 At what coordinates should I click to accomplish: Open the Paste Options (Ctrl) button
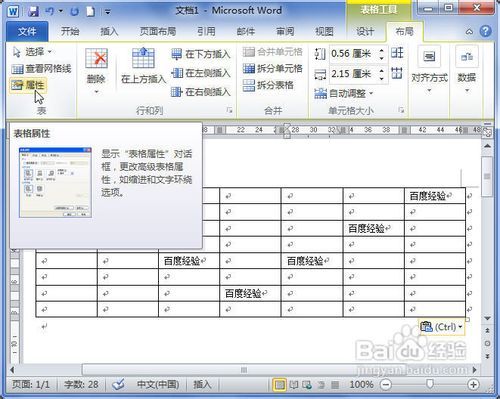point(442,327)
